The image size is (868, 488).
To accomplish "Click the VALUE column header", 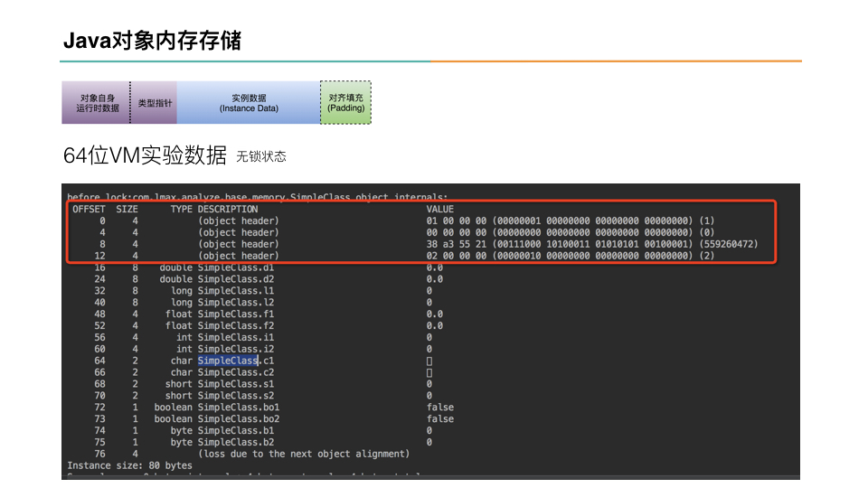I will pos(440,209).
